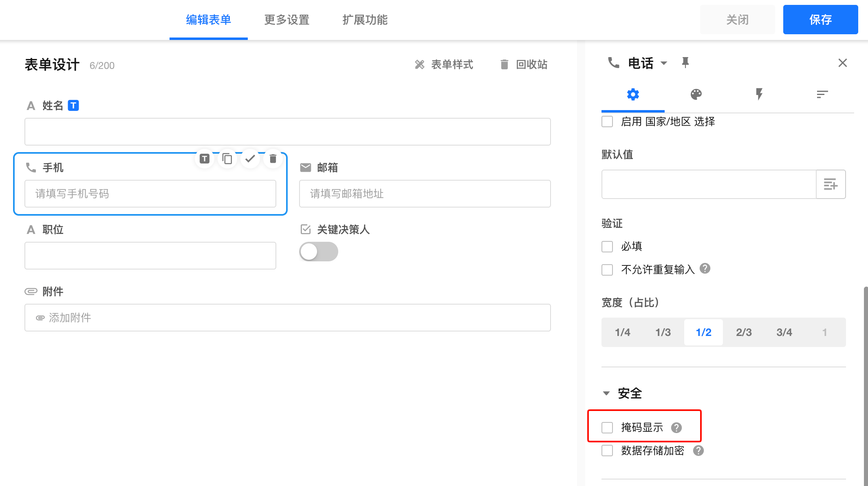Check 不允许重复输入 option
Image resolution: width=868 pixels, height=486 pixels.
pos(607,270)
